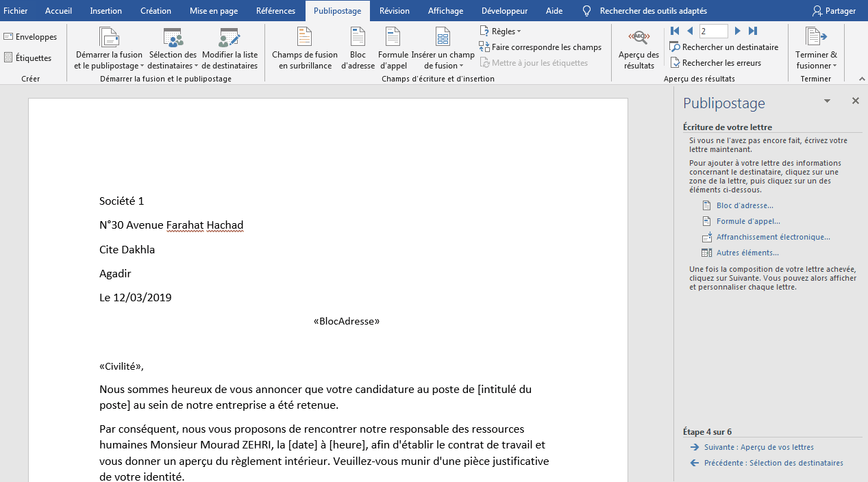This screenshot has width=868, height=482.
Task: Switch to the Accueil tab
Action: click(58, 11)
